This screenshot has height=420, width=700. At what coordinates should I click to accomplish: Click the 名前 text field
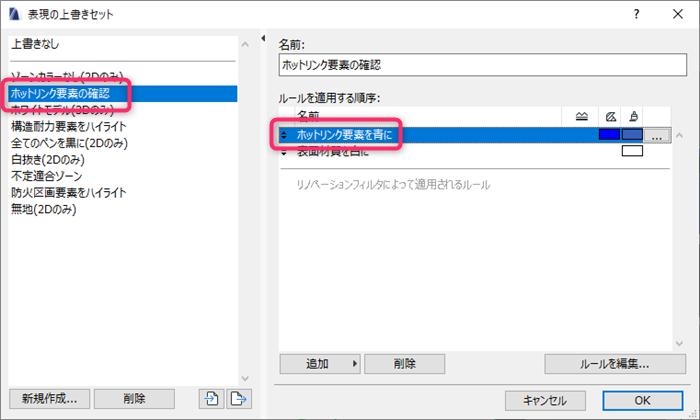[x=483, y=65]
